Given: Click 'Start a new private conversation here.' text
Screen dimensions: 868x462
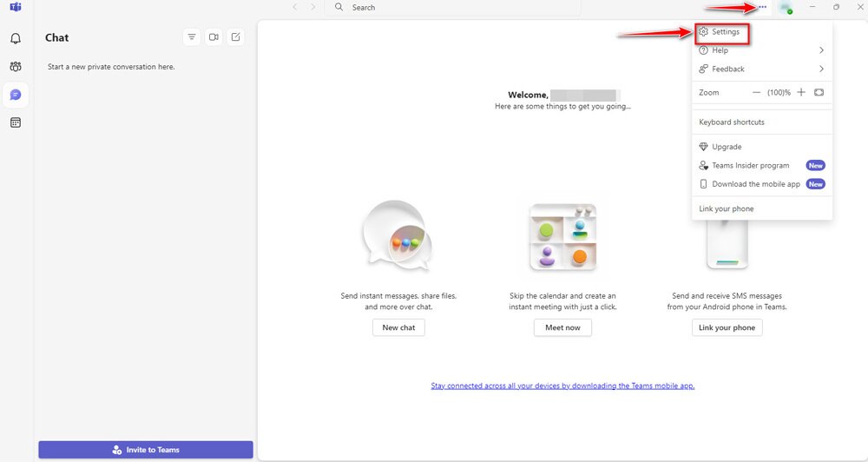Looking at the screenshot, I should click(111, 67).
